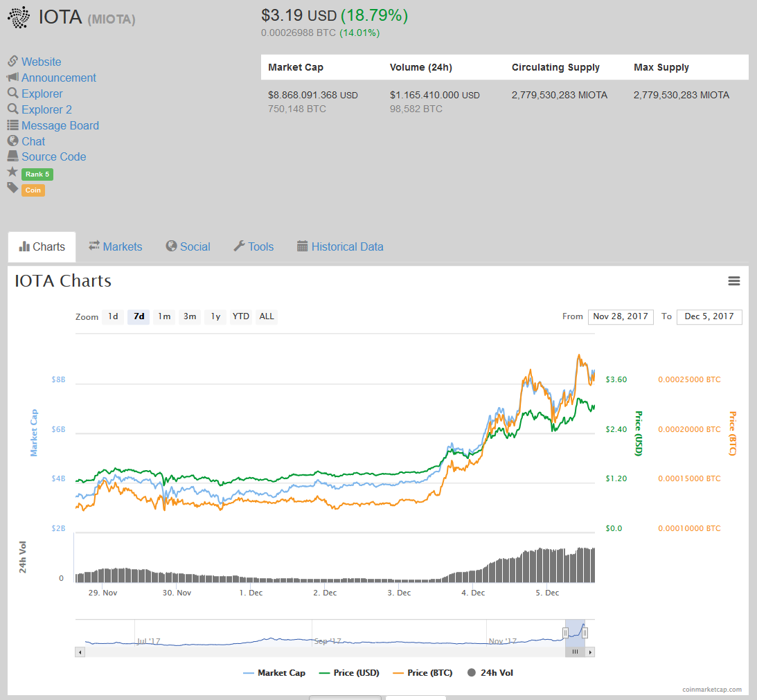Click the magnifier icon beside Explorer 2
Image resolution: width=757 pixels, height=700 pixels.
pyautogui.click(x=12, y=109)
